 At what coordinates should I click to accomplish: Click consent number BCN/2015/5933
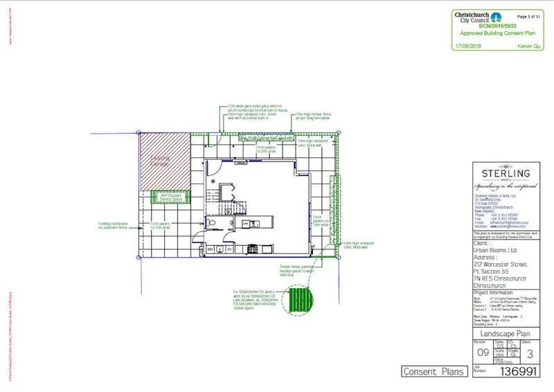(x=497, y=26)
